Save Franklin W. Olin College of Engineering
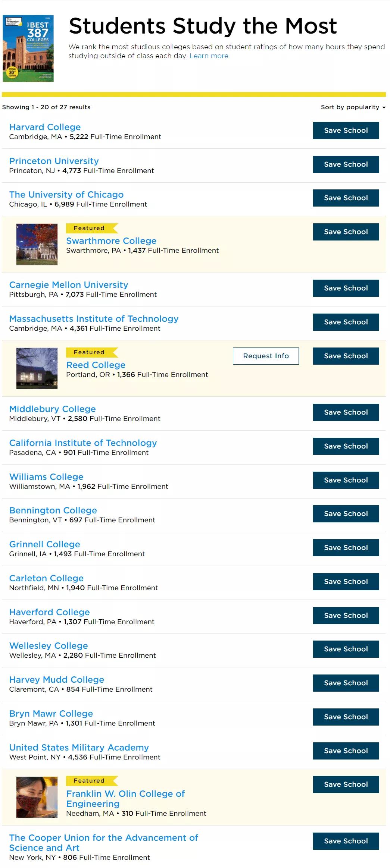 pyautogui.click(x=346, y=784)
